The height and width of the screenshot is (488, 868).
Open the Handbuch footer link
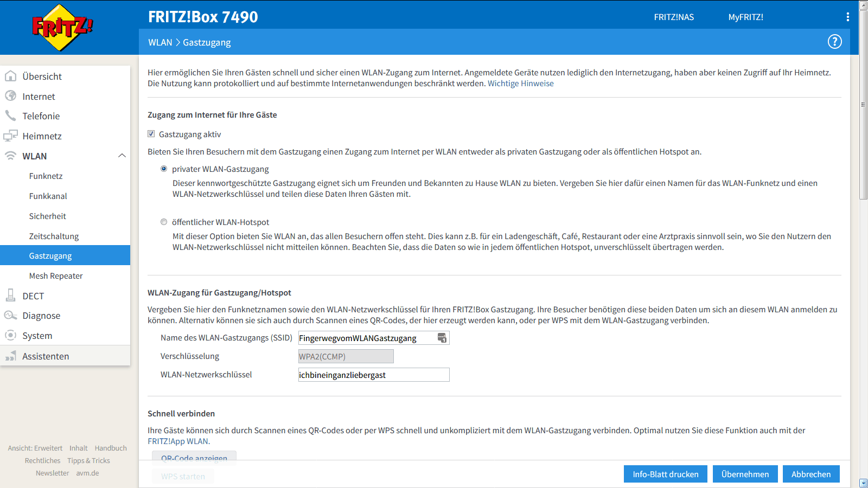111,448
